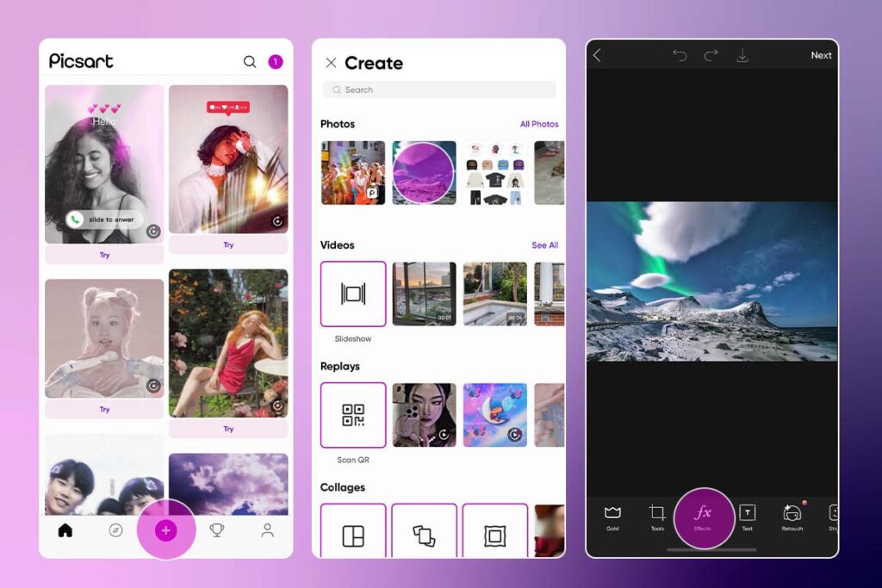
Task: Close the Create screen with the X
Action: pyautogui.click(x=332, y=63)
